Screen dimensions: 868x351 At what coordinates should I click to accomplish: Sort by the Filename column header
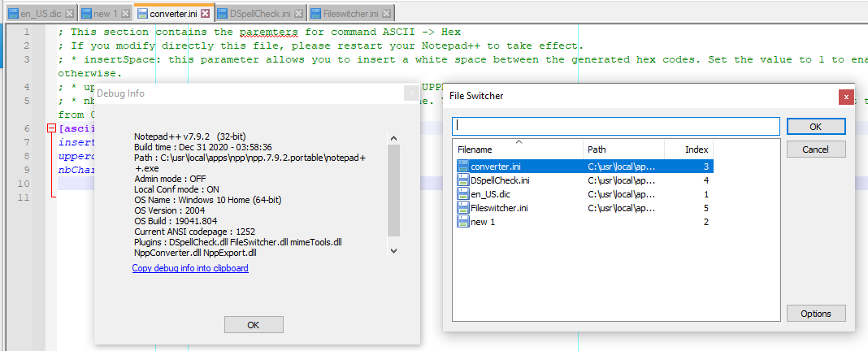click(x=519, y=149)
